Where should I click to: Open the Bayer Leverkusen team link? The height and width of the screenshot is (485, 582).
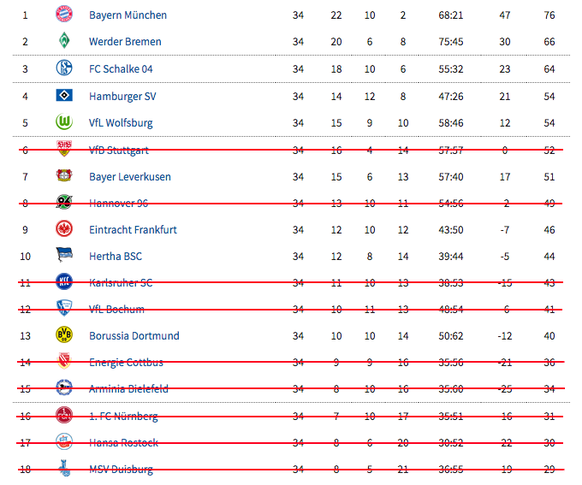[x=130, y=177]
